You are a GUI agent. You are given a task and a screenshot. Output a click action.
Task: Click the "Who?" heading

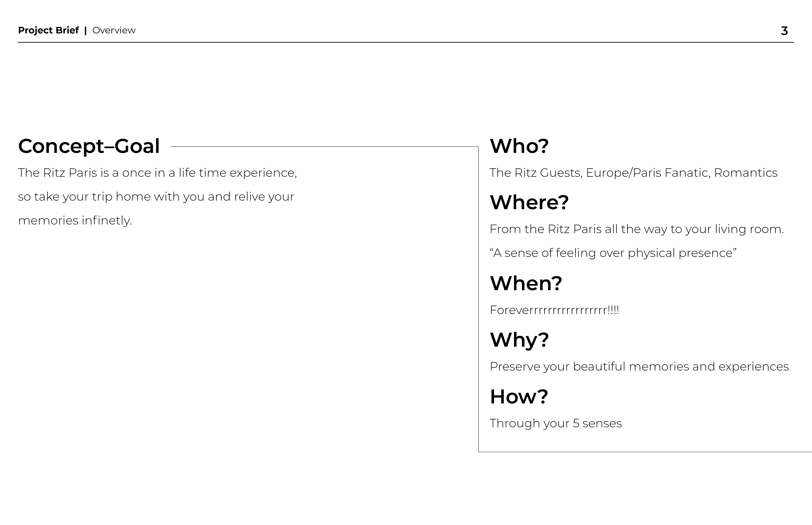519,146
